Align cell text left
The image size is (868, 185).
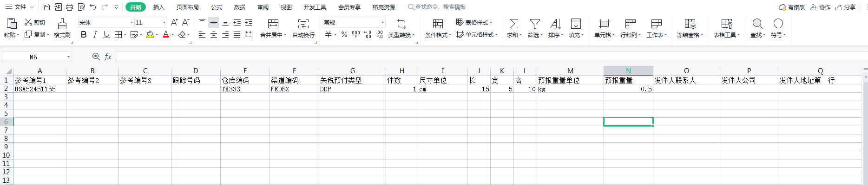(x=202, y=35)
